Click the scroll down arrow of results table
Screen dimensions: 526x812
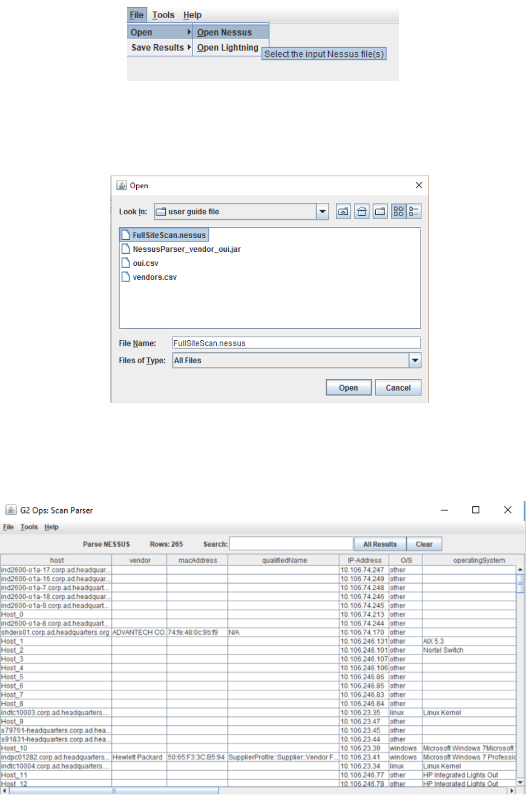(519, 782)
